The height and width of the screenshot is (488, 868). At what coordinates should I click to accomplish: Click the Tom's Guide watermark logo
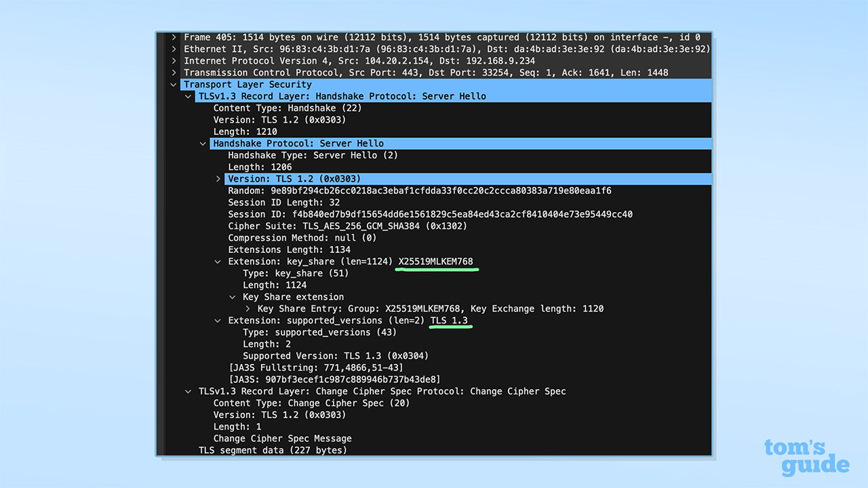pos(806,457)
